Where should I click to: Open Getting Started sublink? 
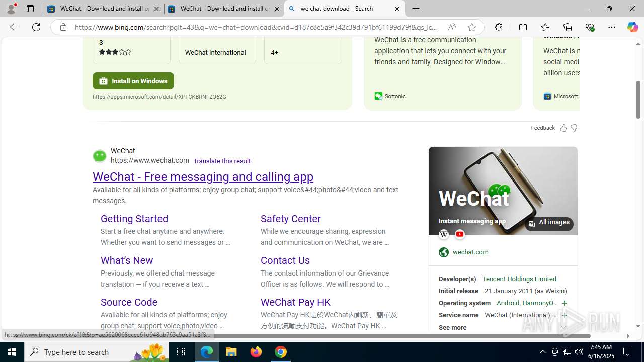(134, 219)
